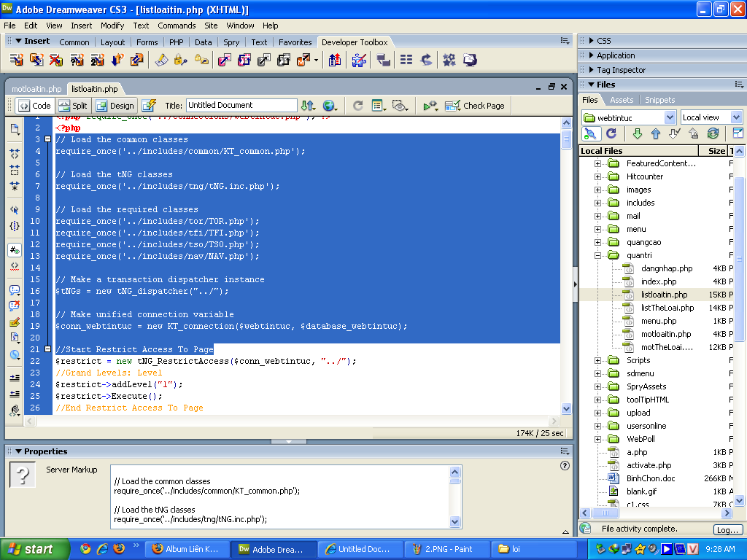Open View Options icon in document toolbar
Image resolution: width=747 pixels, height=560 pixels.
[x=379, y=106]
